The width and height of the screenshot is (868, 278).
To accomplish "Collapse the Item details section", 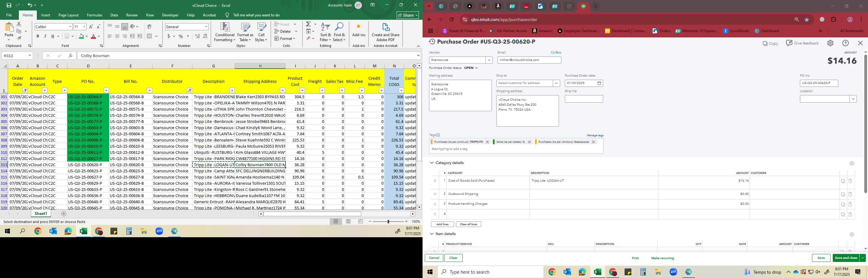I will [x=432, y=234].
